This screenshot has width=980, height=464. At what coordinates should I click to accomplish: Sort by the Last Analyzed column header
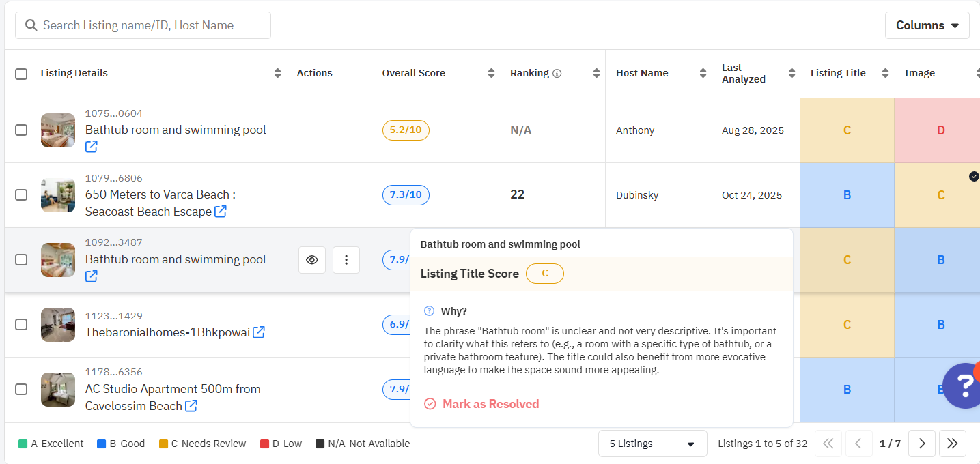[792, 74]
